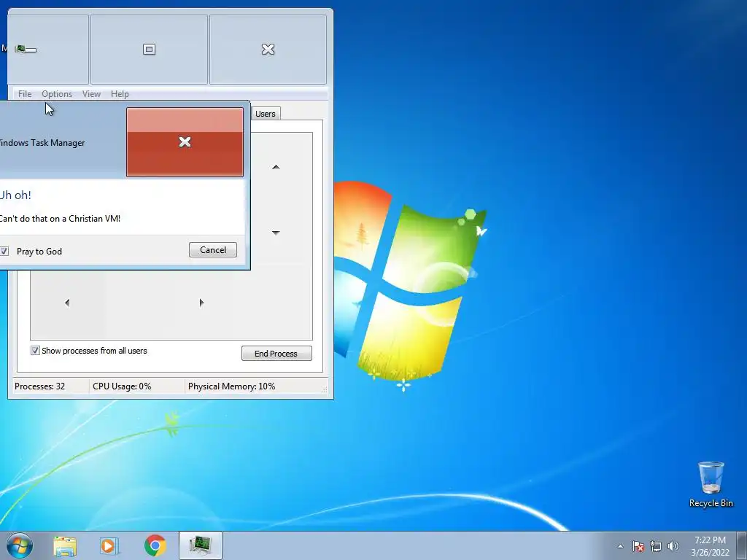The image size is (747, 560).
Task: Open the Action Center flag icon
Action: 638,546
